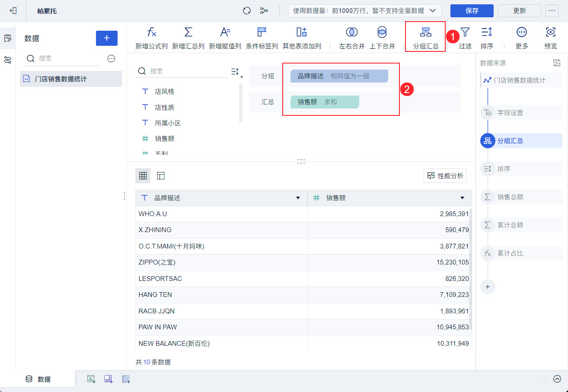
Task: Click the 品牌描述 grouping chip
Action: coord(339,76)
